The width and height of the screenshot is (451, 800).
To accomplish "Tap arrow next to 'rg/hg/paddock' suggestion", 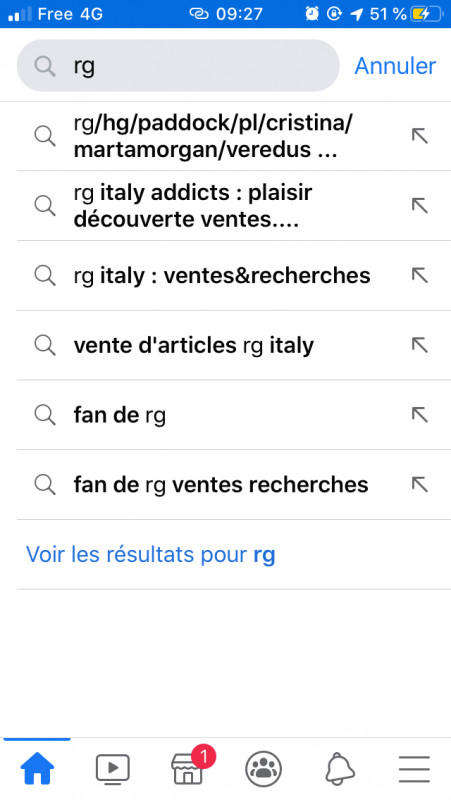I will pyautogui.click(x=419, y=136).
